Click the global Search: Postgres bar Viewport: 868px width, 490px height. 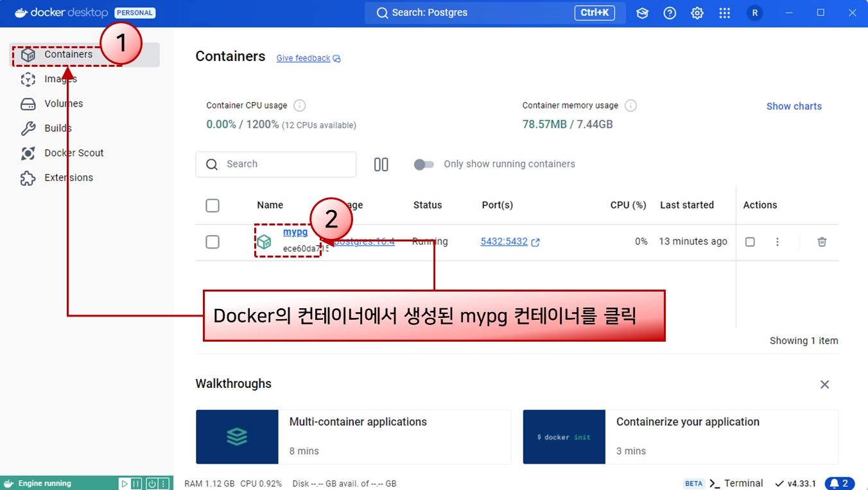click(495, 13)
